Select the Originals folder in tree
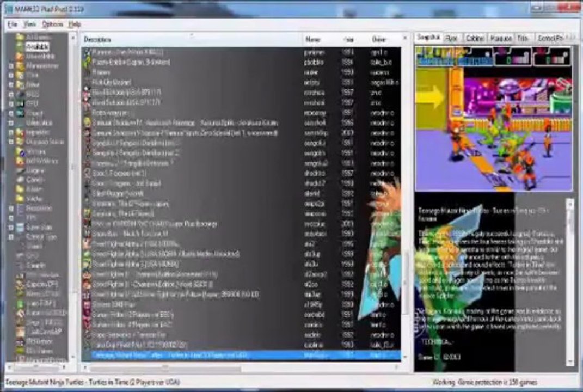Image resolution: width=583 pixels, height=392 pixels. (x=35, y=170)
